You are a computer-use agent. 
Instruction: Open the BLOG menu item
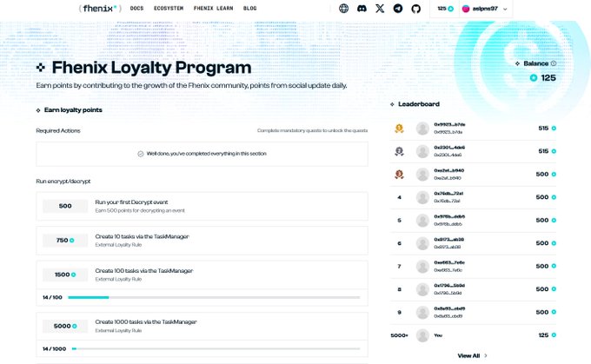coord(250,9)
